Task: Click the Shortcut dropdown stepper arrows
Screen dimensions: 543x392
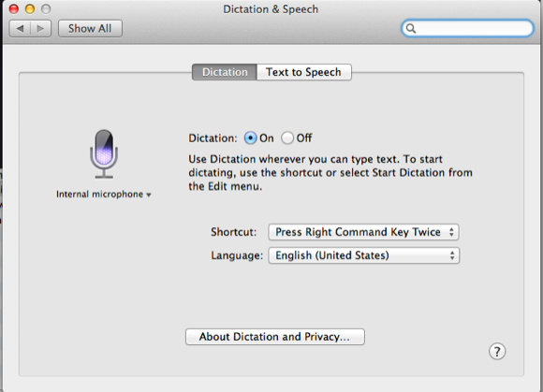Action: point(451,232)
